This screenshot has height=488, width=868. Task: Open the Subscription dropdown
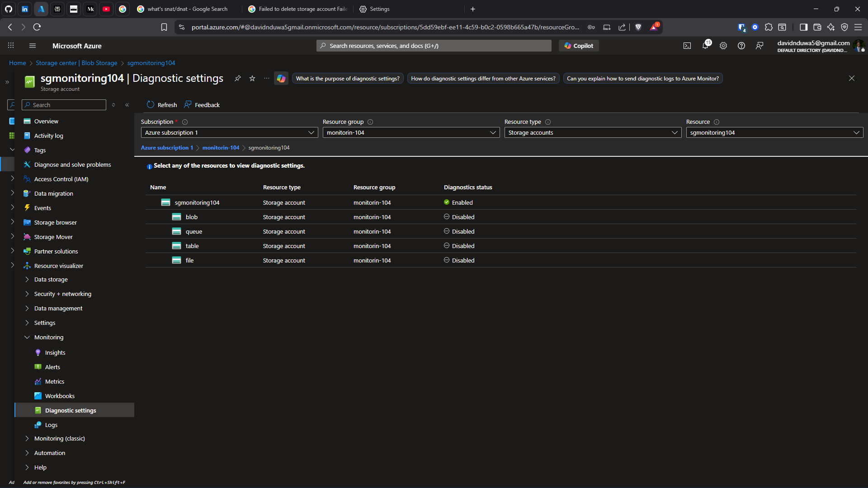pos(229,132)
